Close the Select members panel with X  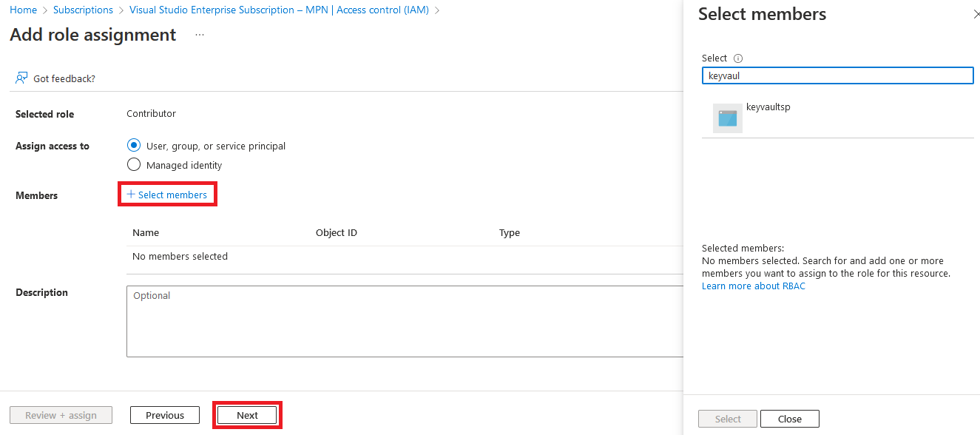pyautogui.click(x=976, y=14)
